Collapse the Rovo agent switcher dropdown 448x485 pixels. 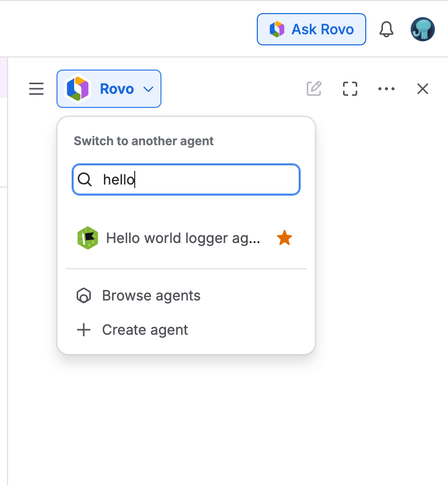coord(109,89)
